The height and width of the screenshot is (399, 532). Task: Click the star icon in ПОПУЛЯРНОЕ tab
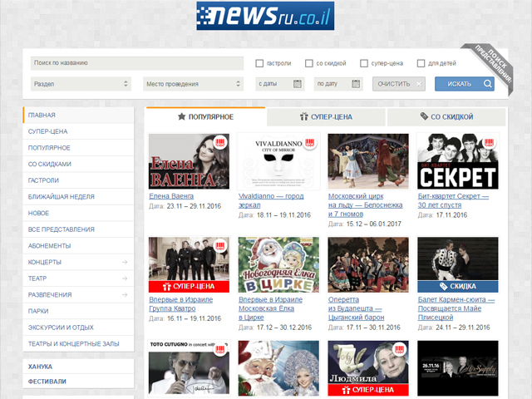coord(181,116)
